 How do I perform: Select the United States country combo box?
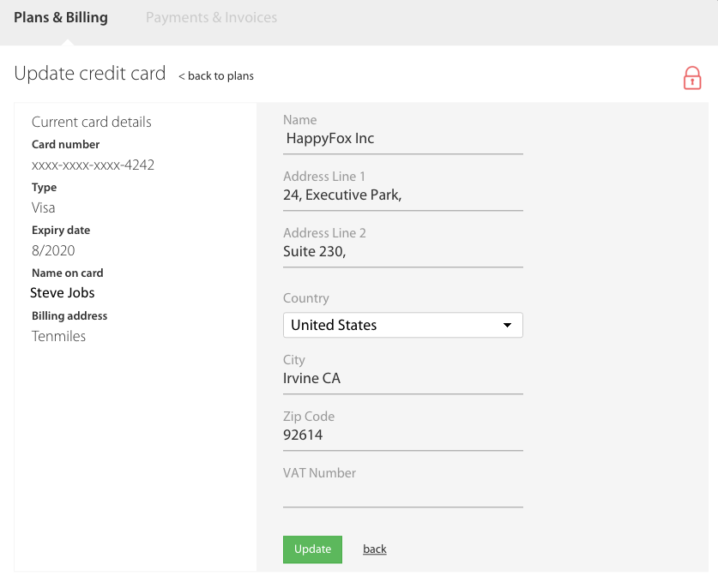(x=403, y=326)
